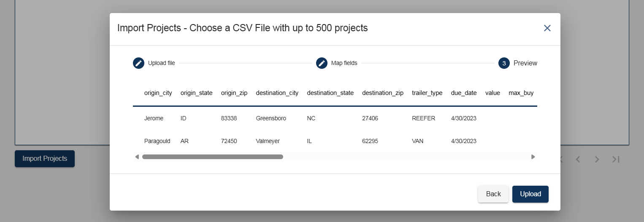Click the trailer_type column header
Screen dimensions: 644x222
427,93
